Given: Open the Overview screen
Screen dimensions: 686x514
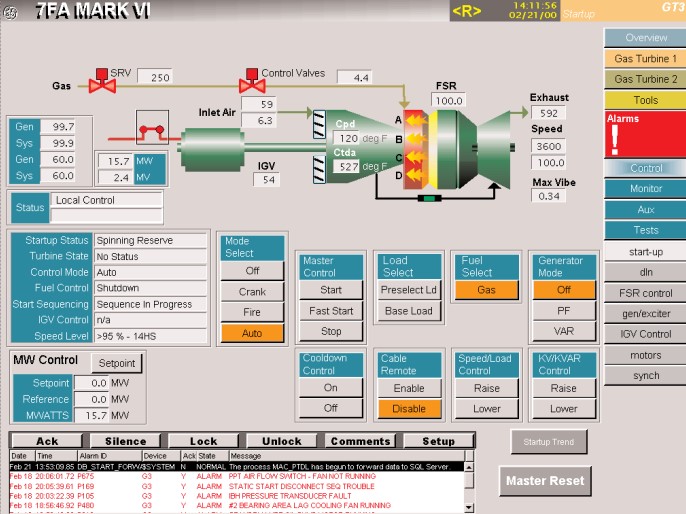Looking at the screenshot, I should (x=645, y=38).
